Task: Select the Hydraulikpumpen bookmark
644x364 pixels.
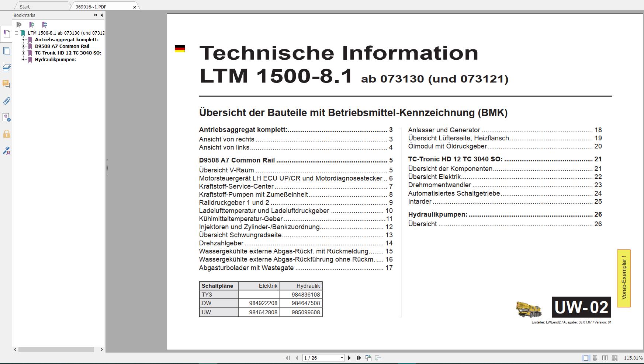Action: 55,59
